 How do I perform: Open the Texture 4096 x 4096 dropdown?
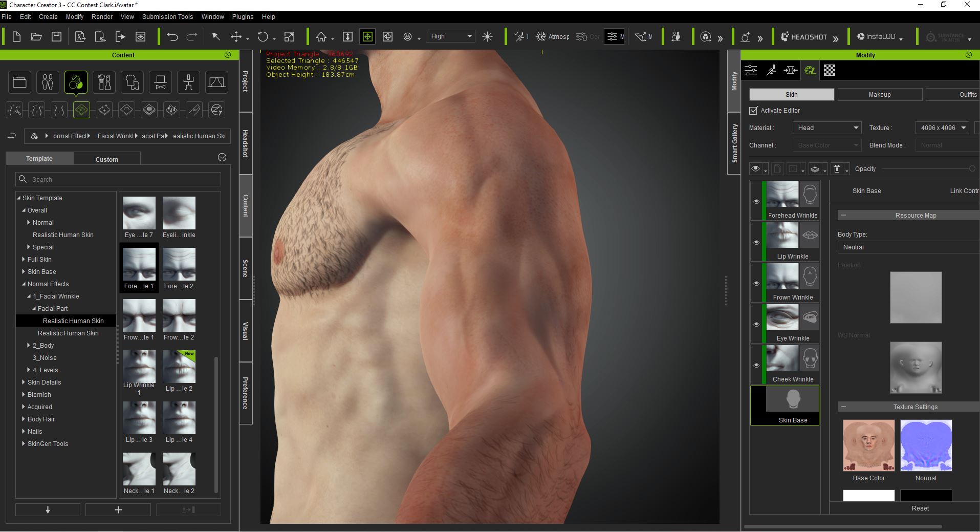pyautogui.click(x=942, y=127)
